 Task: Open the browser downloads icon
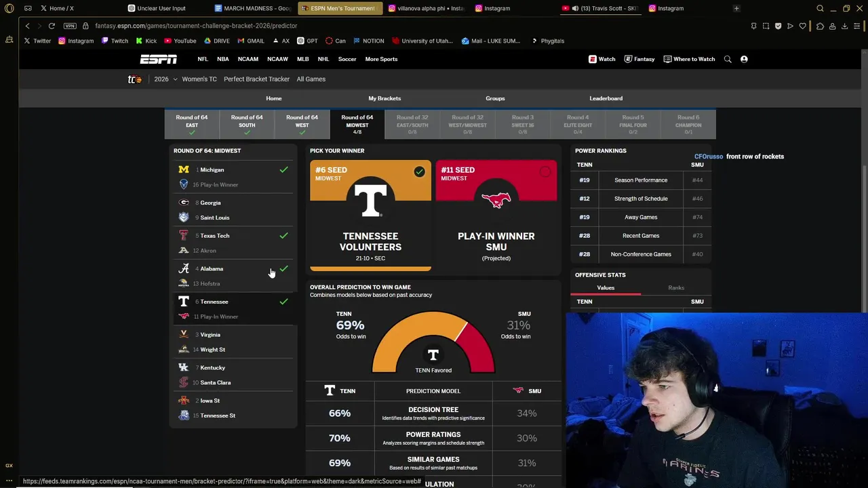click(x=844, y=26)
